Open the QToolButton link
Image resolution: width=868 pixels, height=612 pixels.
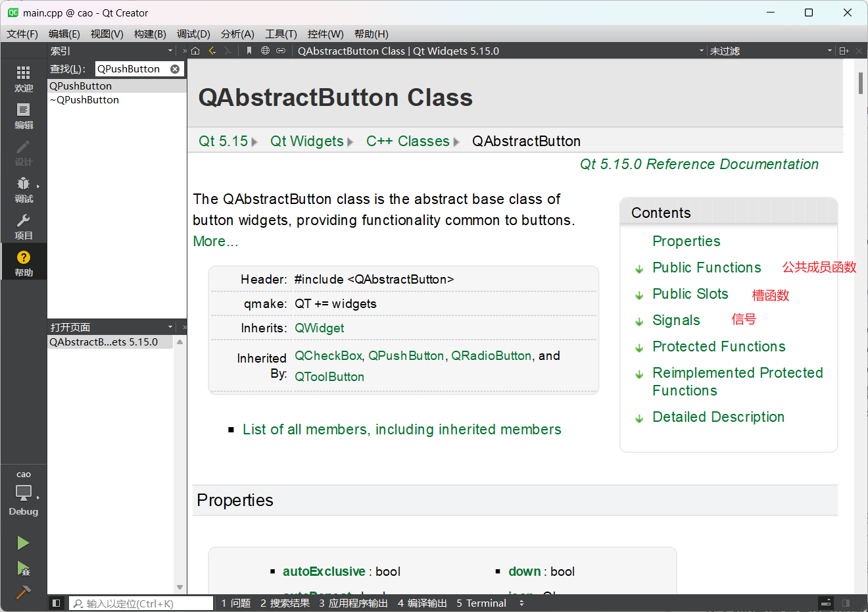click(x=329, y=376)
